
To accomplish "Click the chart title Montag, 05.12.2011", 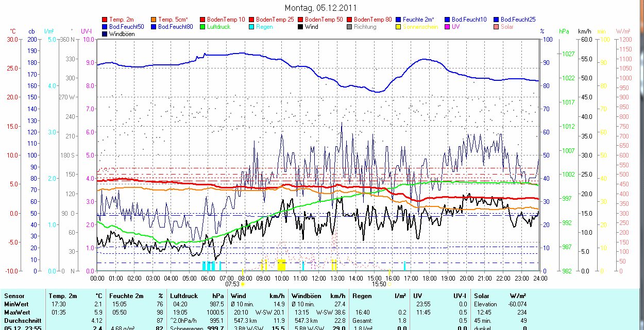I will 320,8.
